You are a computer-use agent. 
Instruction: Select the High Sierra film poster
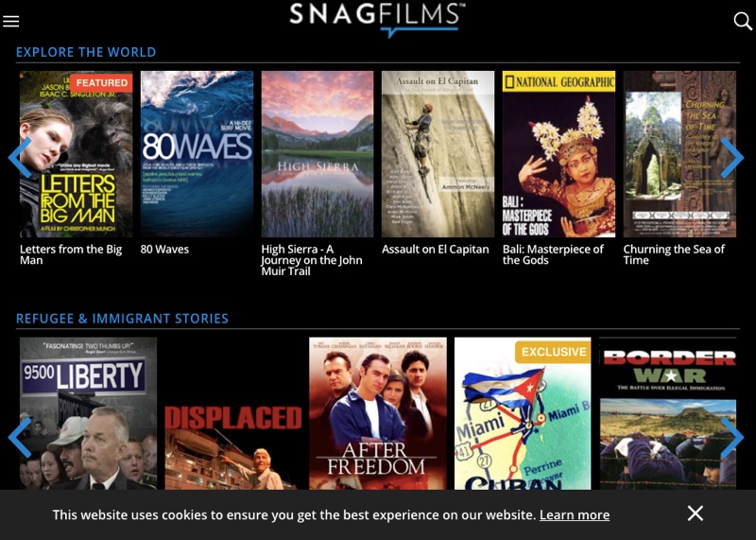pos(318,154)
